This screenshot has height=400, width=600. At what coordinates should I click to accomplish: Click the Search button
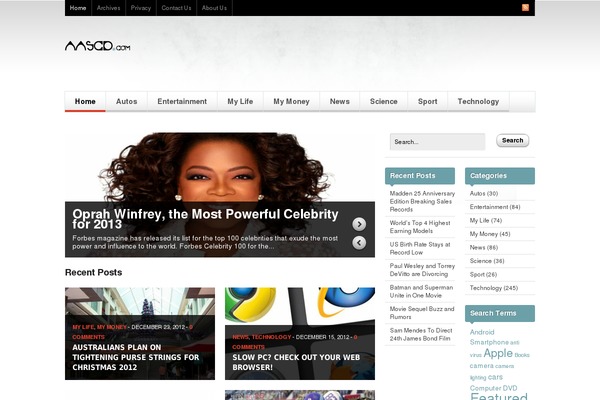tap(513, 140)
